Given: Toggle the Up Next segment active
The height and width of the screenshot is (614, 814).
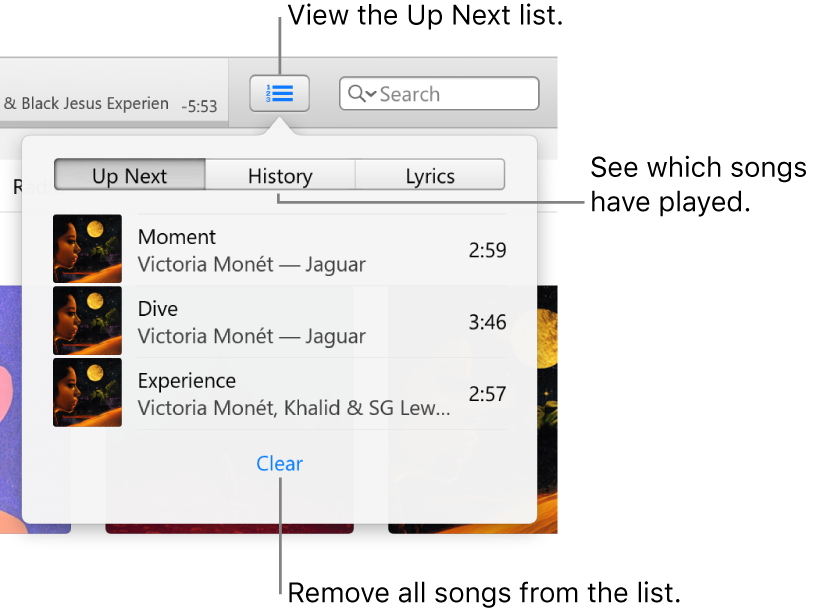Looking at the screenshot, I should [129, 175].
